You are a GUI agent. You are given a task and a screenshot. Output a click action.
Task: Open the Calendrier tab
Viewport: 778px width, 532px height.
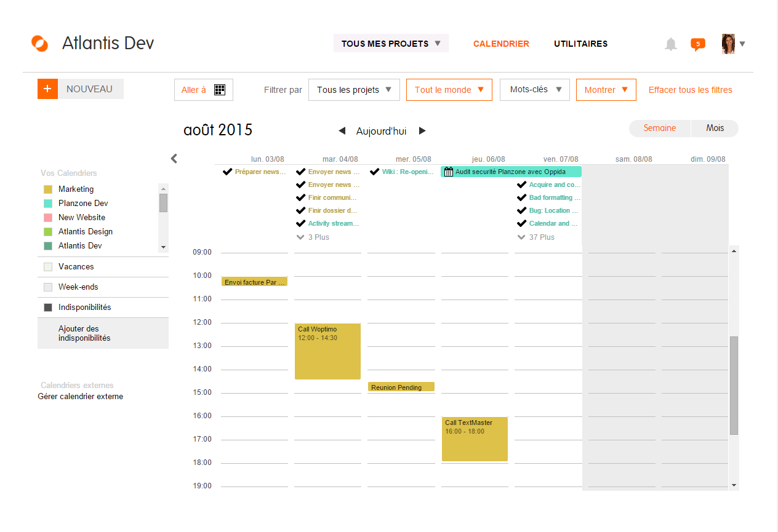[501, 44]
